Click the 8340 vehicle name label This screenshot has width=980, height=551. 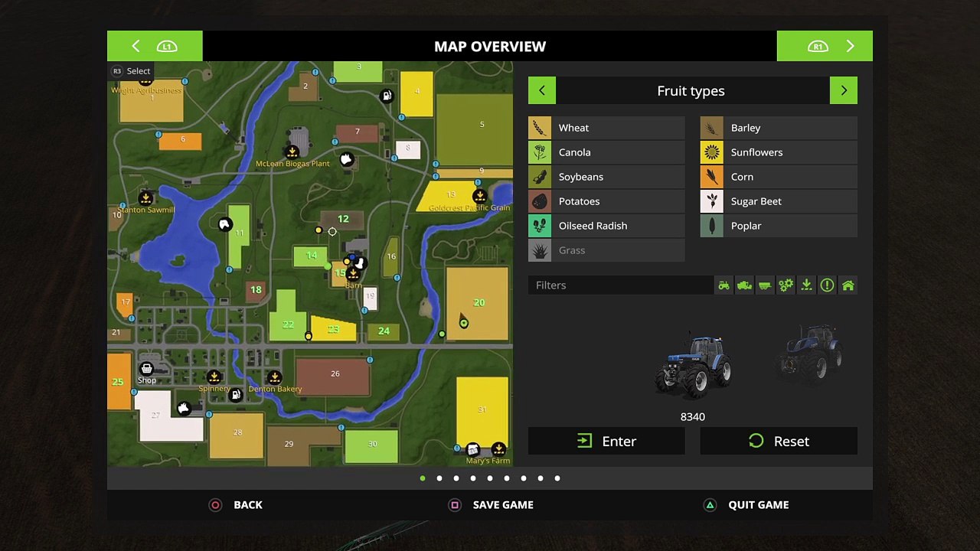coord(693,416)
